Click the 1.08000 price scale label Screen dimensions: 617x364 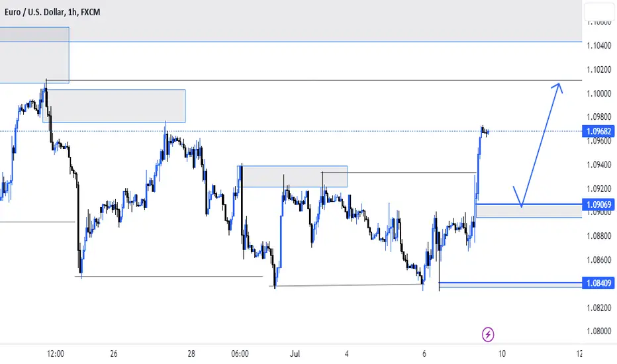point(599,332)
